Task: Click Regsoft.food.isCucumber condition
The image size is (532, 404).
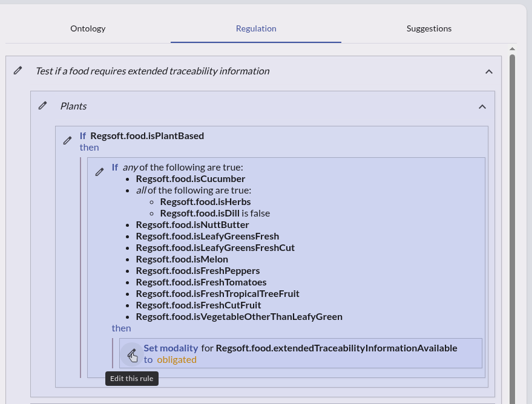Action: pyautogui.click(x=191, y=179)
